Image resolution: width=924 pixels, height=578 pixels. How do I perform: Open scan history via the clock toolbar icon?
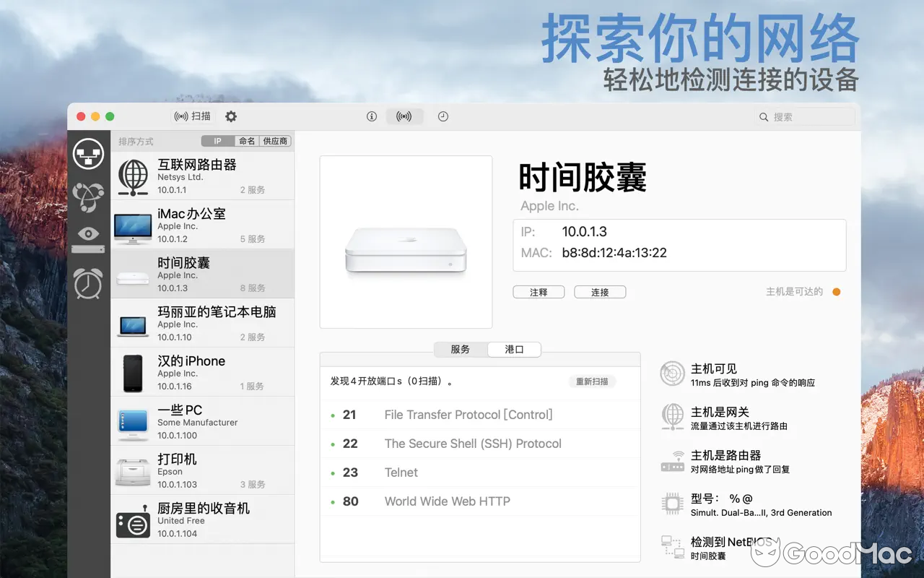[x=443, y=116]
